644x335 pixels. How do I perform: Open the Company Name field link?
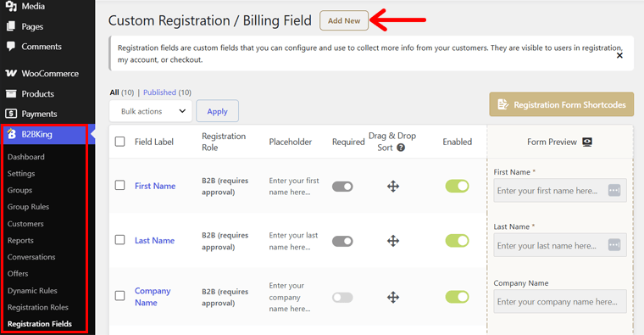coord(153,296)
